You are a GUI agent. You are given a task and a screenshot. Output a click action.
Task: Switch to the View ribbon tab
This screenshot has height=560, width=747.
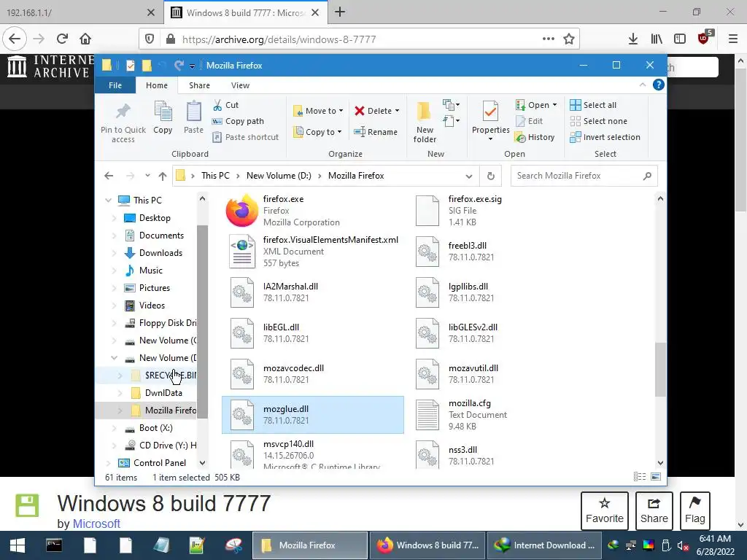(x=240, y=85)
